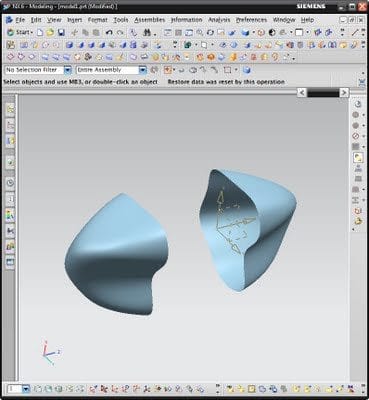Click the Start application button
369x400 pixels.
[20, 32]
